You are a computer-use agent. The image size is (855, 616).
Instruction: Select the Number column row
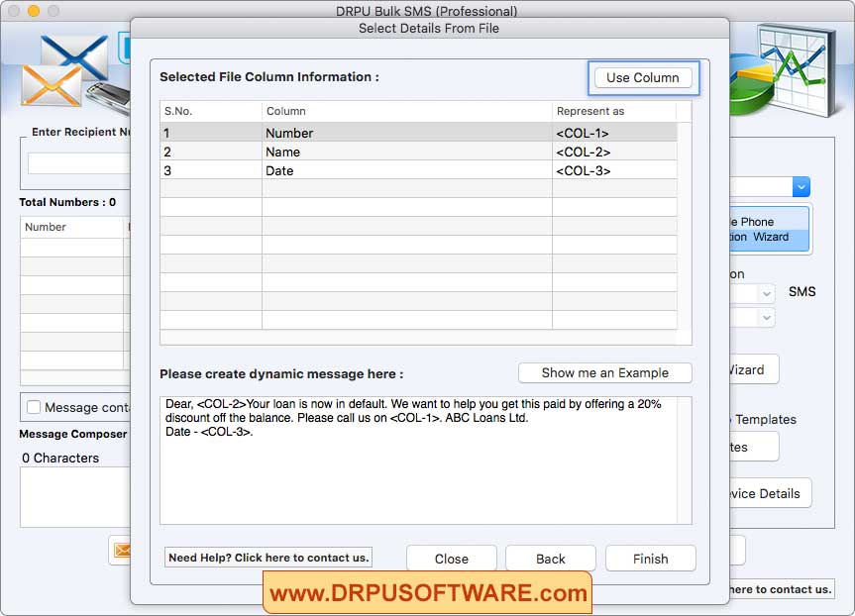coord(419,133)
